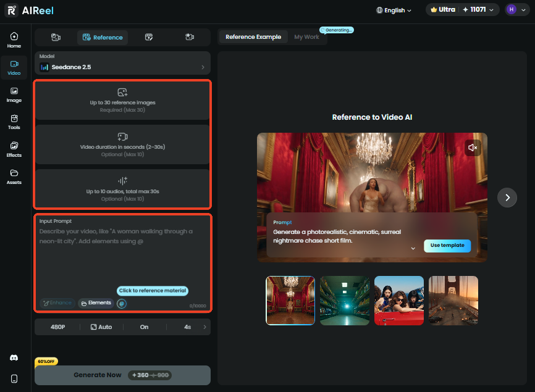Open English language dropdown
This screenshot has height=392, width=535.
click(x=394, y=10)
